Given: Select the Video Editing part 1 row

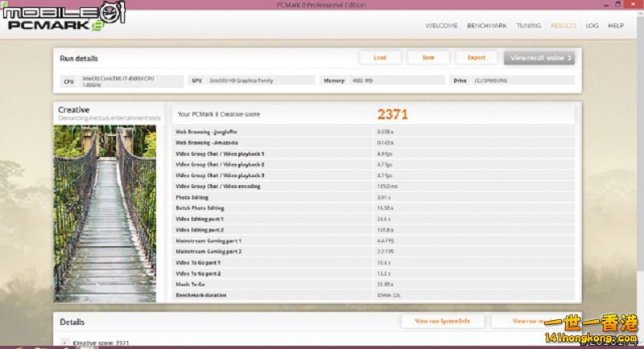Looking at the screenshot, I should pos(374,219).
